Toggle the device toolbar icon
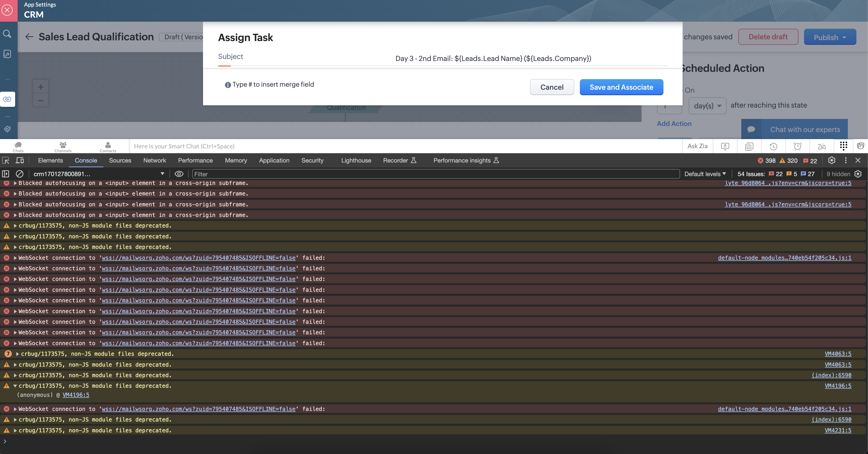This screenshot has width=868, height=454. (20, 160)
